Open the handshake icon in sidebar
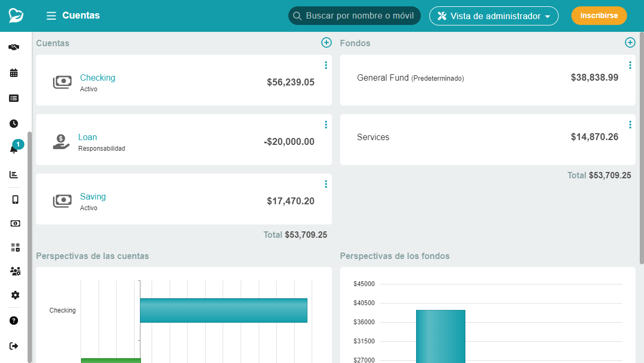This screenshot has height=363, width=644. pos(14,47)
